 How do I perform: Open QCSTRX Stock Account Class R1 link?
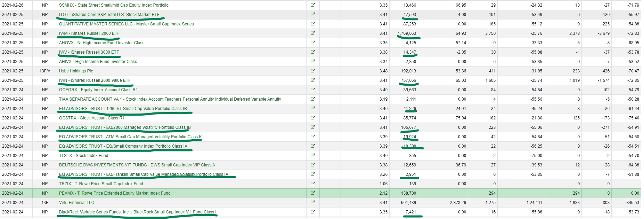[x=92, y=118]
